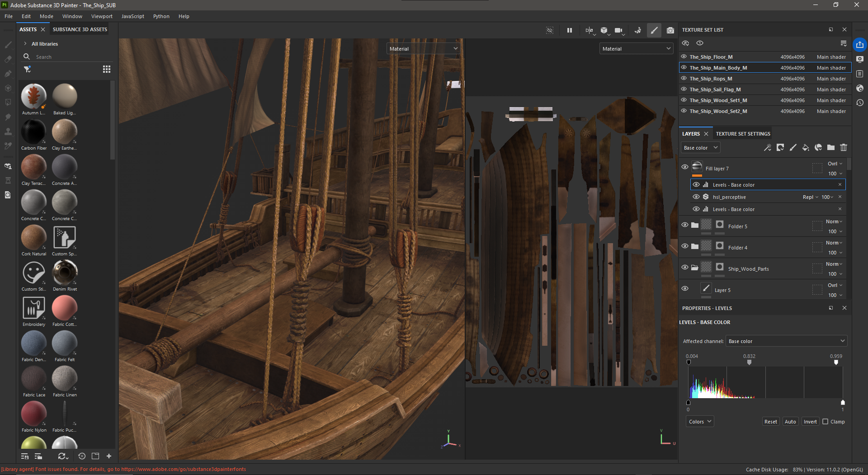The width and height of the screenshot is (868, 475).
Task: Click the 0.004 black input levels handle
Action: pyautogui.click(x=689, y=362)
